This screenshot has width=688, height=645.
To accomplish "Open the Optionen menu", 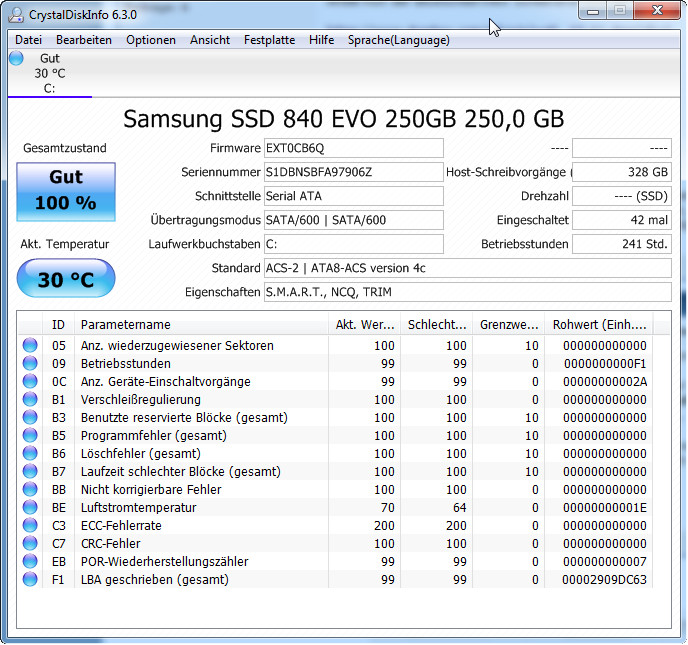I will point(151,40).
